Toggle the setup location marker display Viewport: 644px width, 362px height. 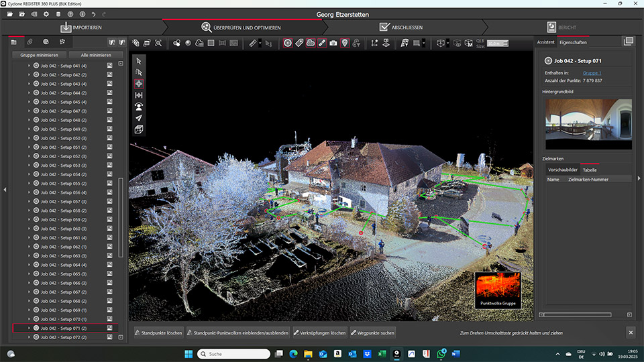(345, 43)
